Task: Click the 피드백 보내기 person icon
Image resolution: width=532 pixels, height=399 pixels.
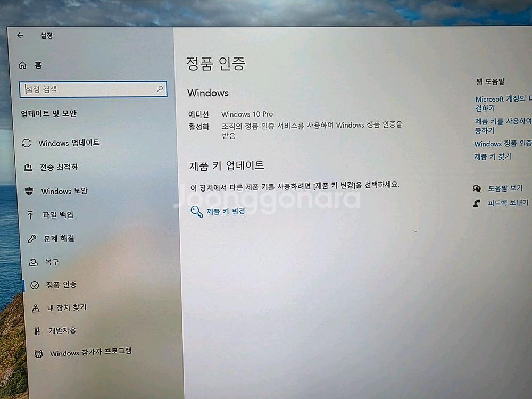Action: coord(476,203)
